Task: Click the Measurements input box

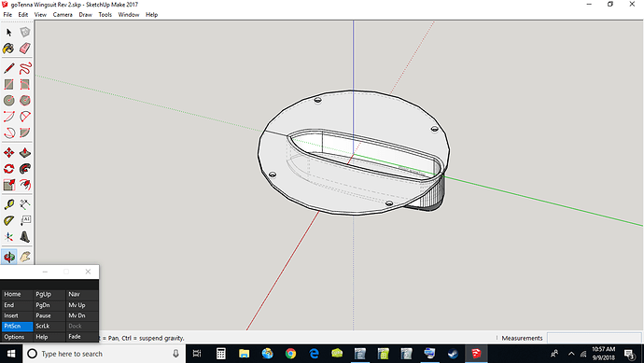Action: (x=595, y=338)
